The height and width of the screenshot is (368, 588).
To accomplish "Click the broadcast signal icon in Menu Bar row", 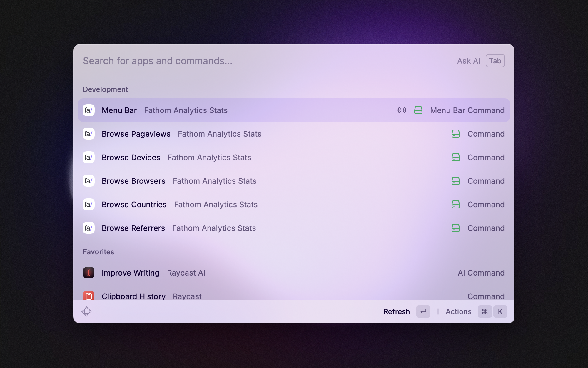I will 402,110.
